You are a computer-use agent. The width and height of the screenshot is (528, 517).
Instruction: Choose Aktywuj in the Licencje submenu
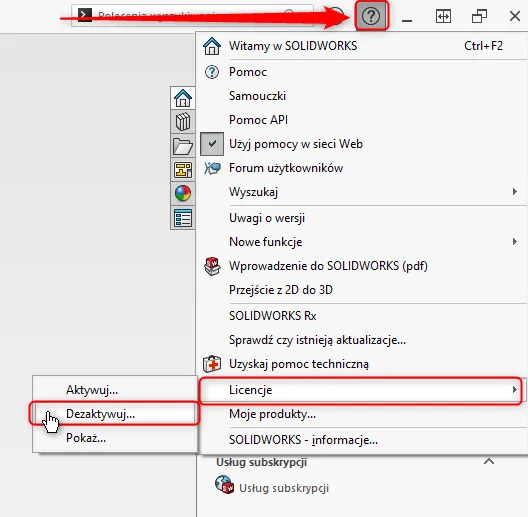115,390
